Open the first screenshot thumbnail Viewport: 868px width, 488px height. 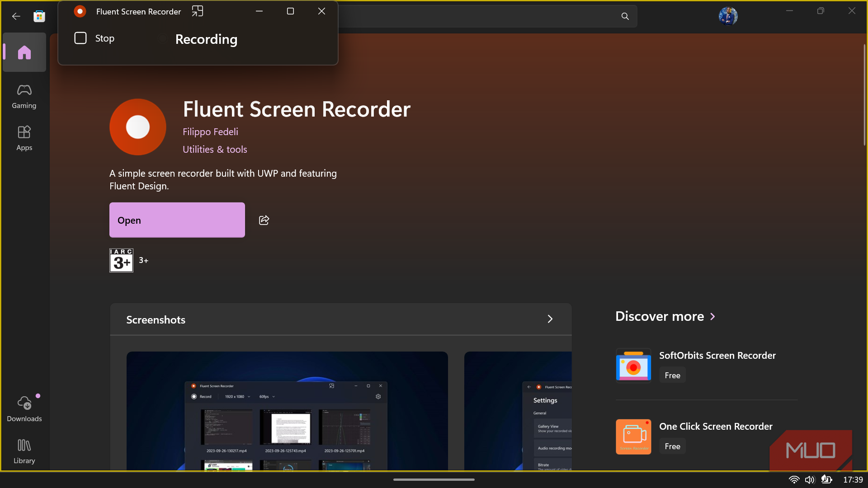(287, 410)
